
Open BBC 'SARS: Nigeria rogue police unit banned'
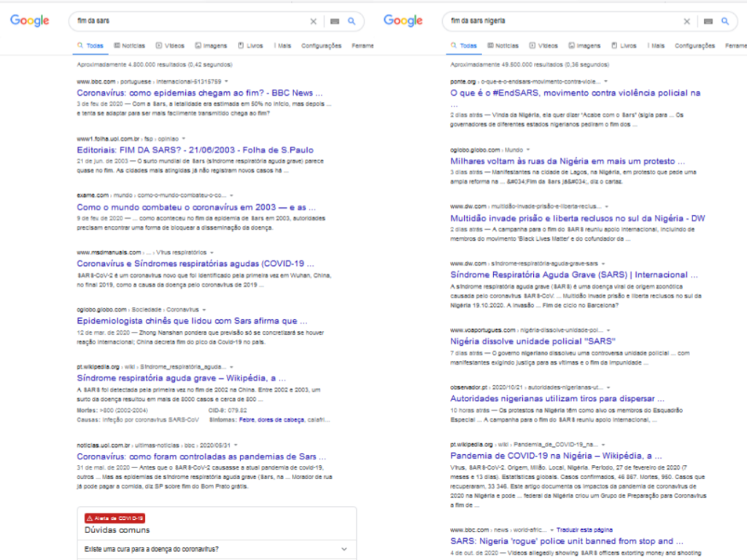click(x=567, y=541)
